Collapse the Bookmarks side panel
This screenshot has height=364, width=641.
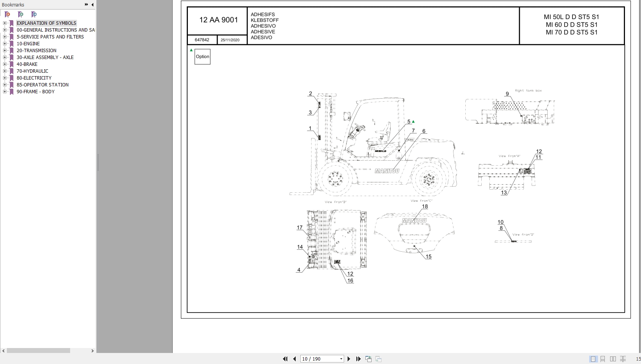click(92, 5)
